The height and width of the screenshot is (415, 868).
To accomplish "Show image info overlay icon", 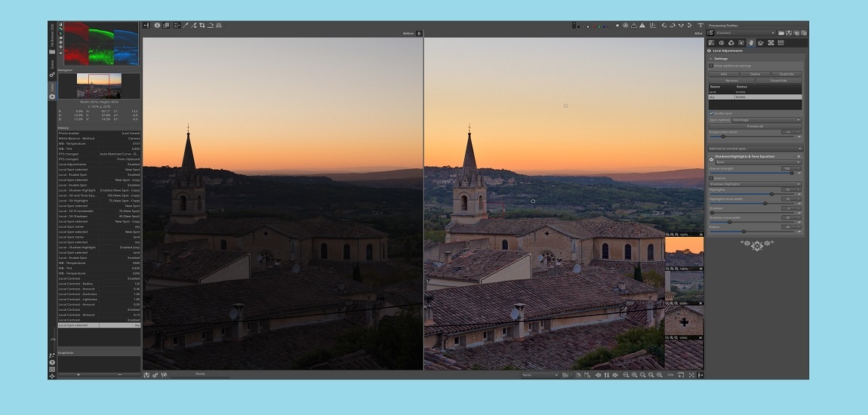I will click(x=157, y=26).
